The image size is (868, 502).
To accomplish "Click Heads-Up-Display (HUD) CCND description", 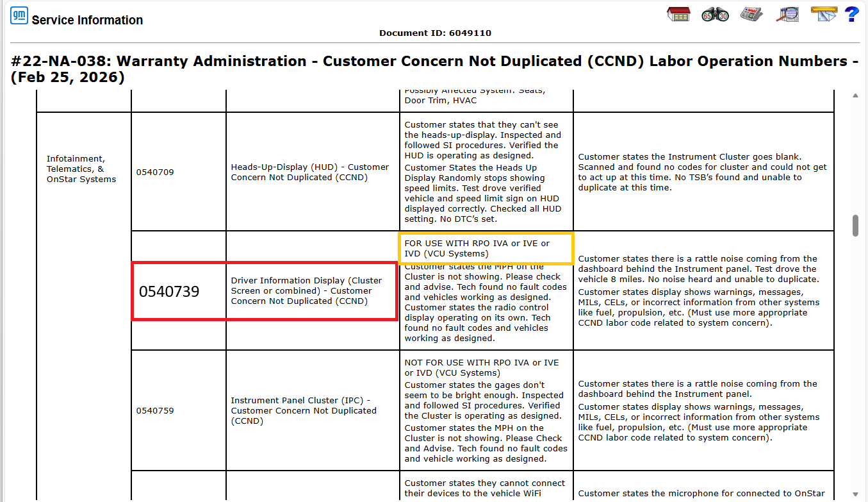I will coord(310,172).
